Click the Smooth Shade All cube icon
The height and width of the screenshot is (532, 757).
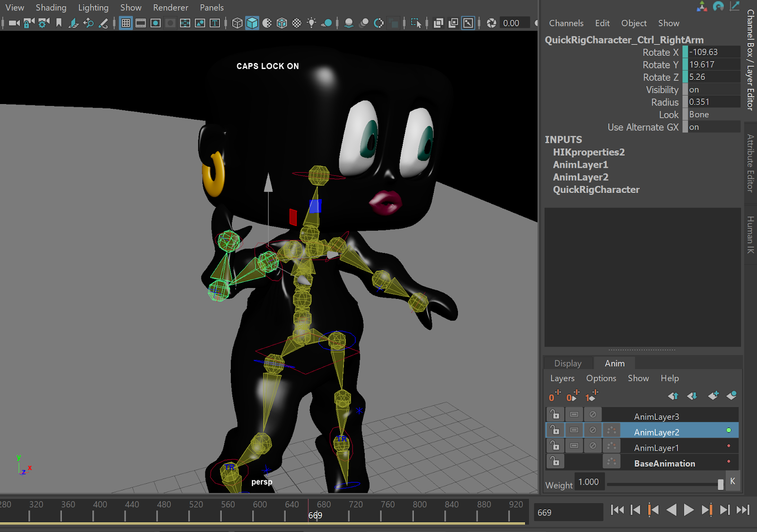tap(252, 23)
